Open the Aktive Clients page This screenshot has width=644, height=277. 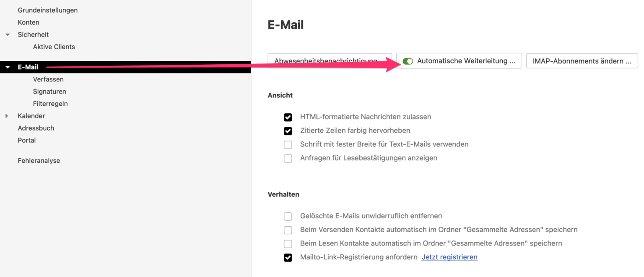pyautogui.click(x=54, y=47)
